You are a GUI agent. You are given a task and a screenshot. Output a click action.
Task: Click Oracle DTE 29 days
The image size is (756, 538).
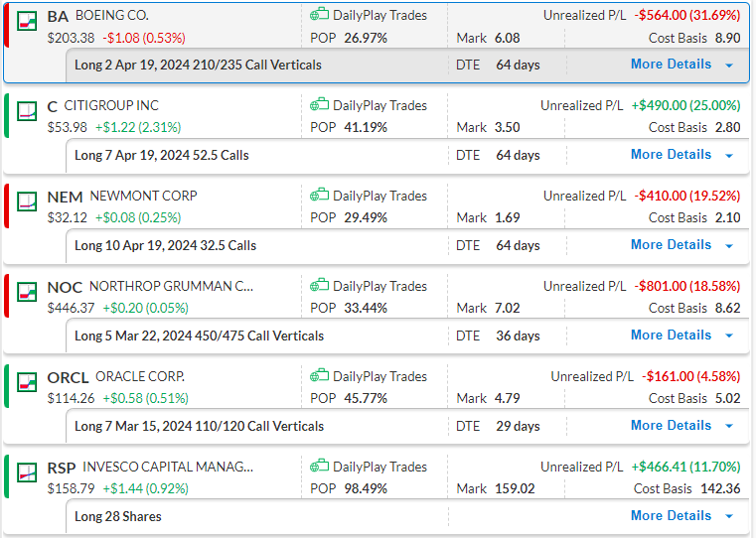518,426
